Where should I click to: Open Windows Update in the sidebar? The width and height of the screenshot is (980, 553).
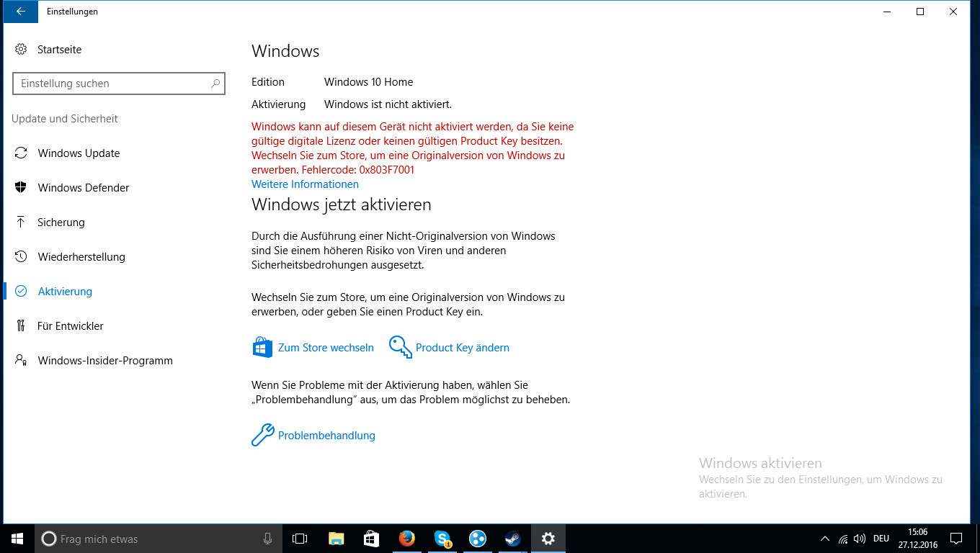click(21, 153)
